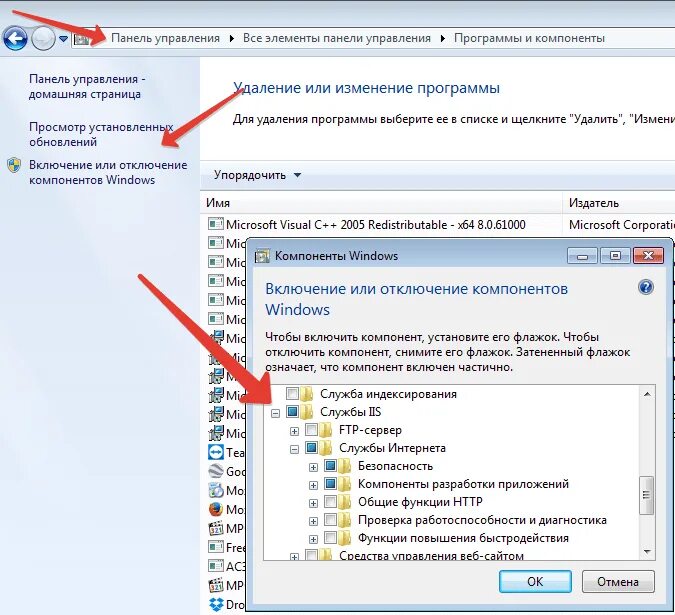Click the TeamViewer program icon in list
Screen dimensions: 675x615
click(216, 452)
